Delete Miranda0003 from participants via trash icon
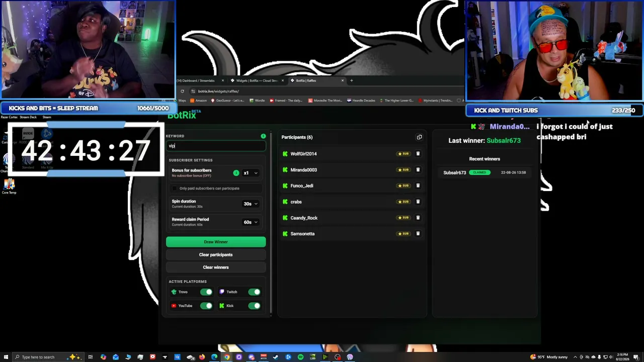 tap(418, 170)
